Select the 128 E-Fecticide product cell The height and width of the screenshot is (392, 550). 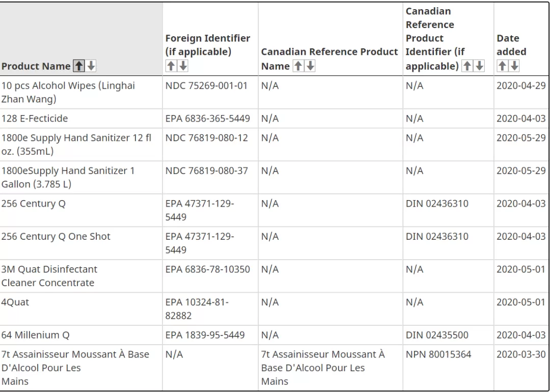[x=81, y=119]
